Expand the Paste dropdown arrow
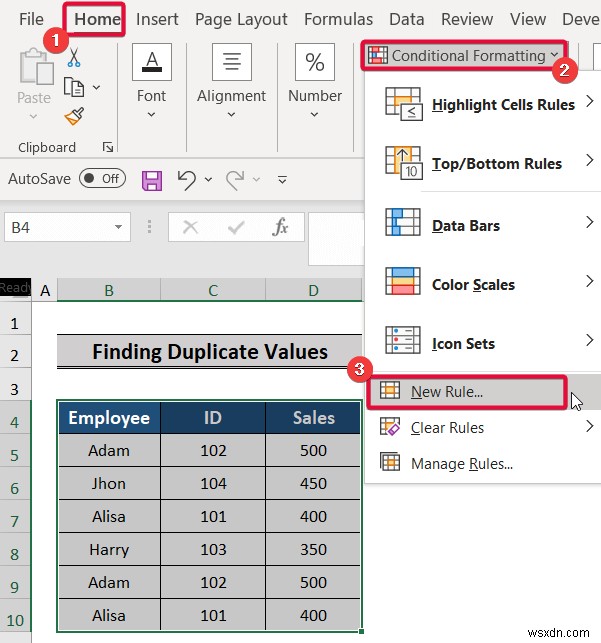Viewport: 601px width, 643px height. (33, 117)
